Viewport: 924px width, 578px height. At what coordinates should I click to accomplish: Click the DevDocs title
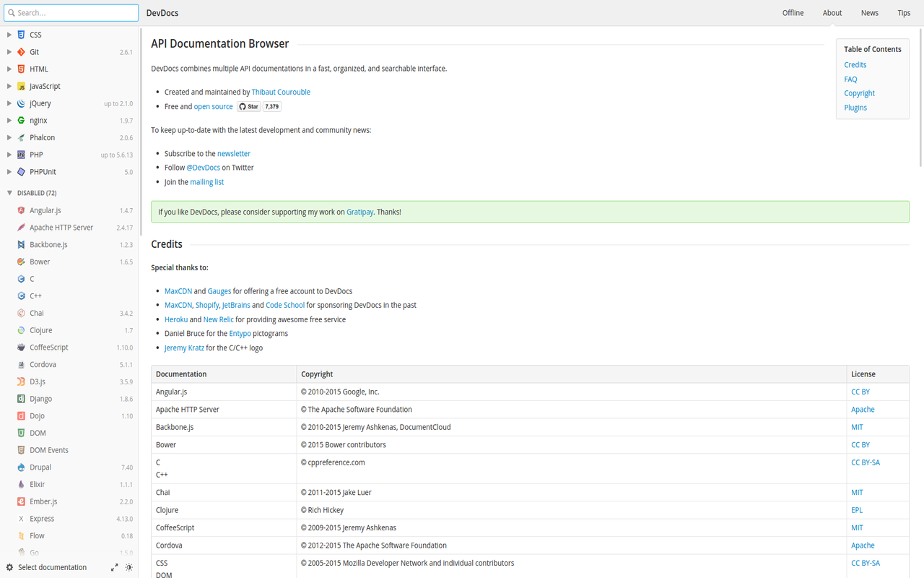(x=162, y=13)
